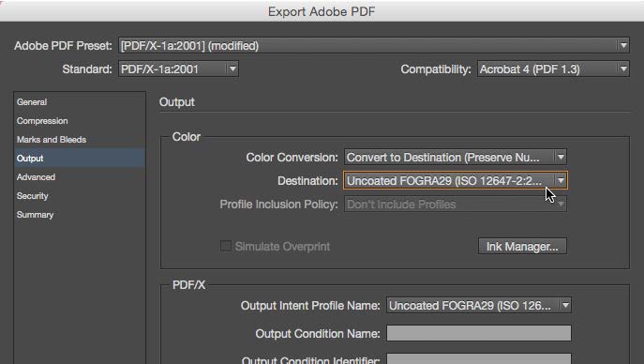This screenshot has height=364, width=644.
Task: Click the Export Adobe PDF title text
Action: (322, 11)
